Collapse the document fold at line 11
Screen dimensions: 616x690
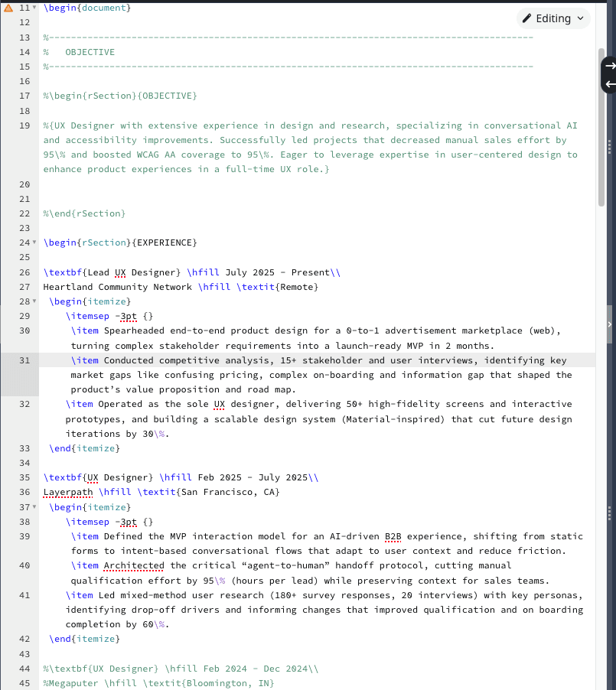(34, 8)
